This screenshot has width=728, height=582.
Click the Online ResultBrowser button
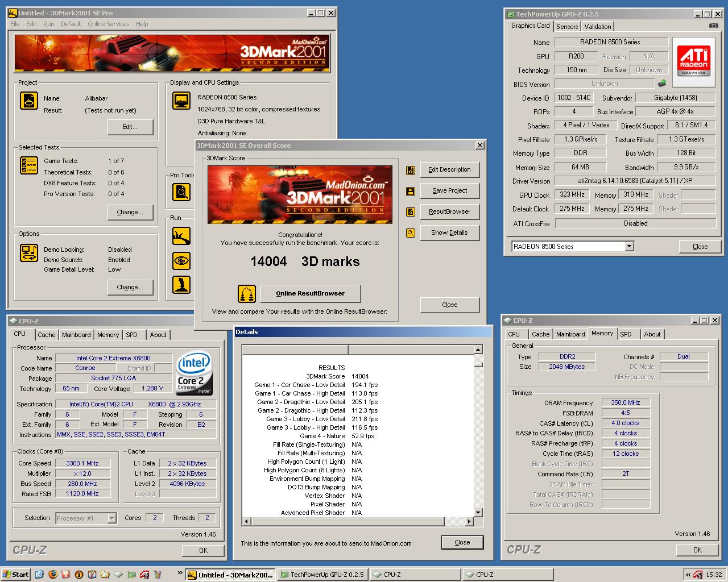point(311,293)
